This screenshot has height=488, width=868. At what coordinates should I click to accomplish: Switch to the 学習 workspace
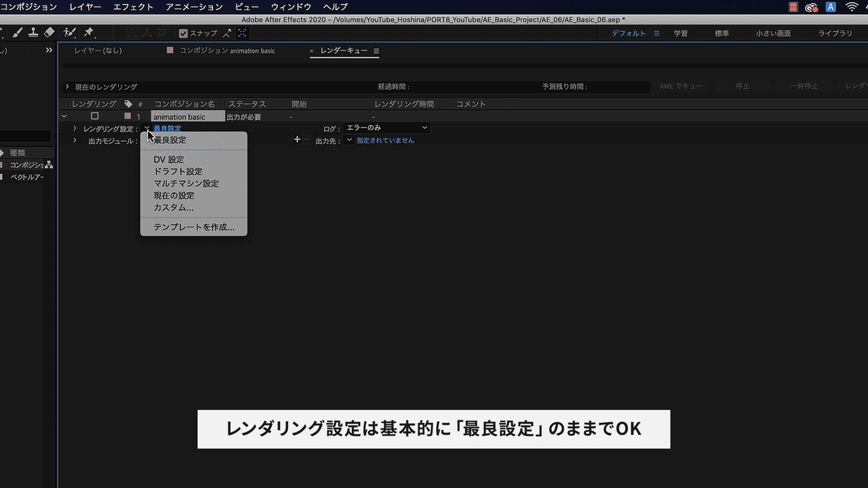[x=681, y=33]
